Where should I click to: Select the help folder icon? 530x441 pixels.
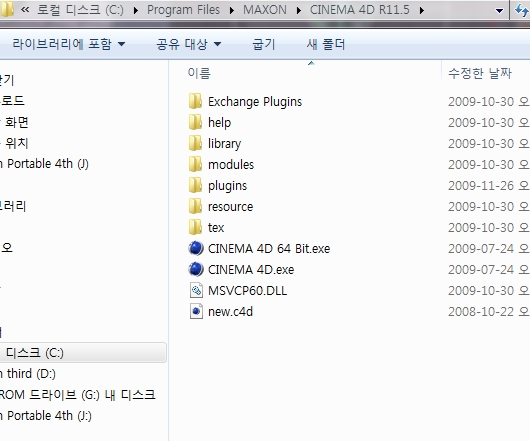[x=195, y=122]
